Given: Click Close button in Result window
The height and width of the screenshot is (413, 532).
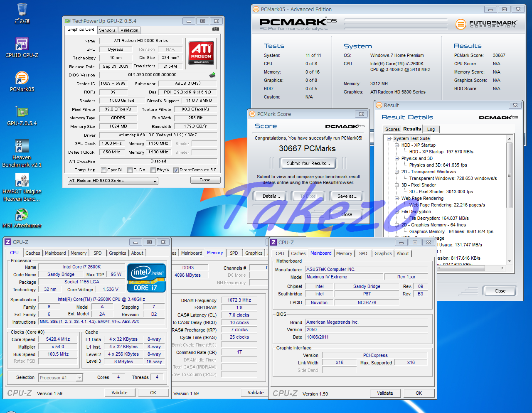Looking at the screenshot, I should pyautogui.click(x=500, y=291).
